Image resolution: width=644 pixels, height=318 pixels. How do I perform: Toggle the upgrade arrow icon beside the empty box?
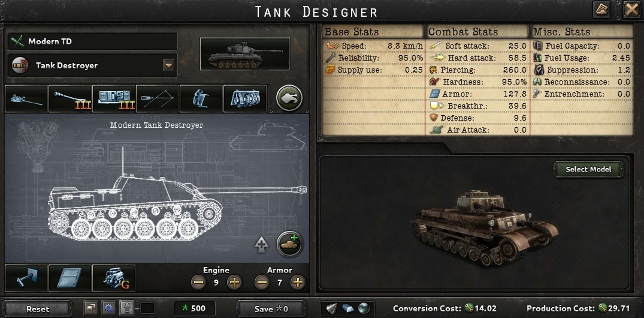point(126,308)
